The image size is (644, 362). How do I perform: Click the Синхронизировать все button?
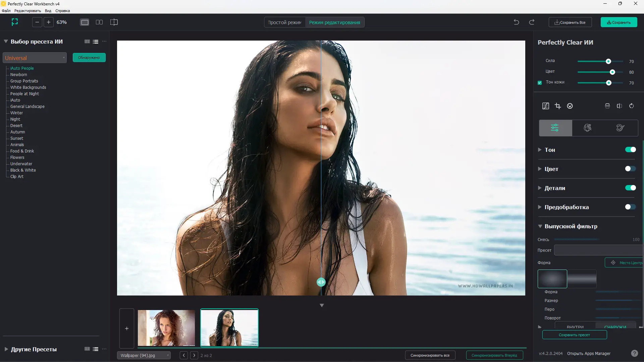[430, 355]
